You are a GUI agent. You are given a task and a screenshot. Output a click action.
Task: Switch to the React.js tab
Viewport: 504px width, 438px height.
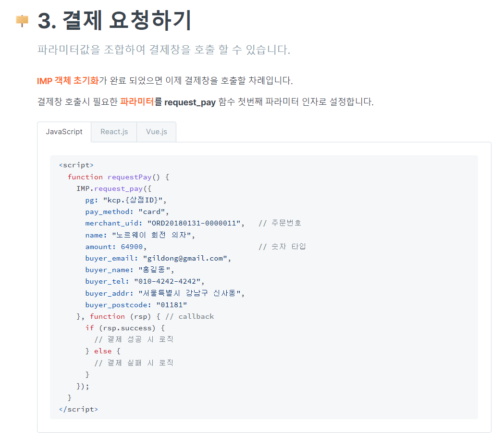click(x=114, y=132)
